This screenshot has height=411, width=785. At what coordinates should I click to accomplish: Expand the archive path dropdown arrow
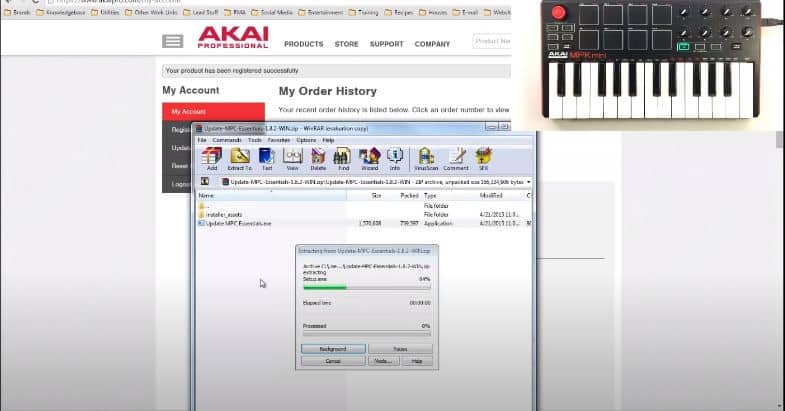coord(529,182)
